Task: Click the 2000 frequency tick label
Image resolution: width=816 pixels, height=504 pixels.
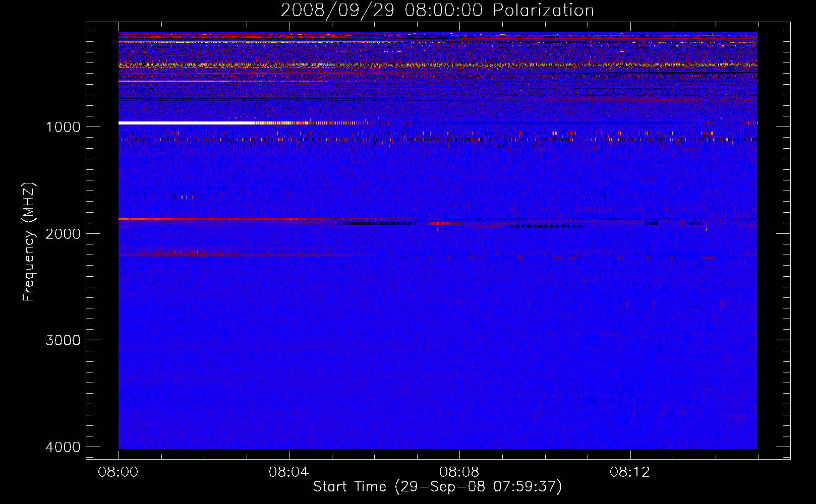Action: click(x=63, y=233)
